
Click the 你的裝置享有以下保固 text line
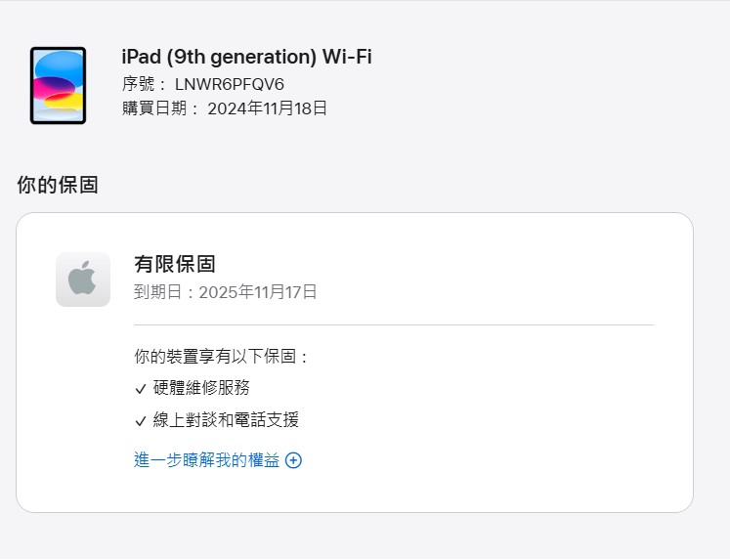pyautogui.click(x=221, y=357)
